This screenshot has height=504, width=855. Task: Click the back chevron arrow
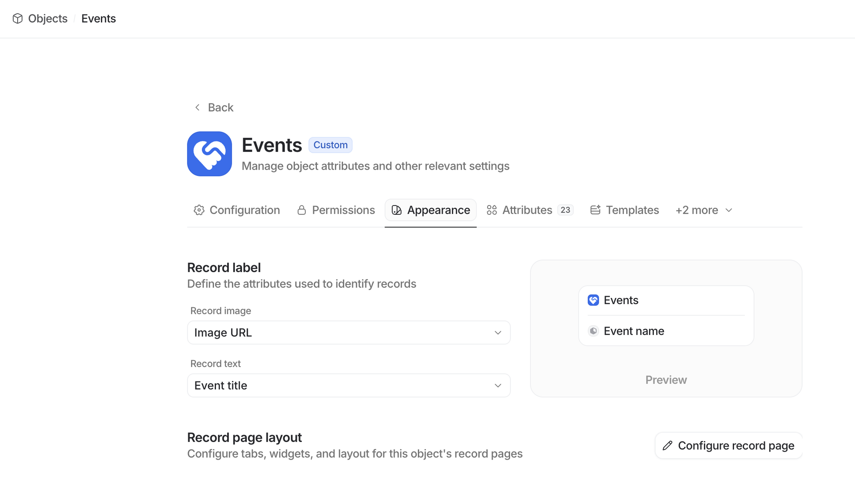pyautogui.click(x=197, y=107)
